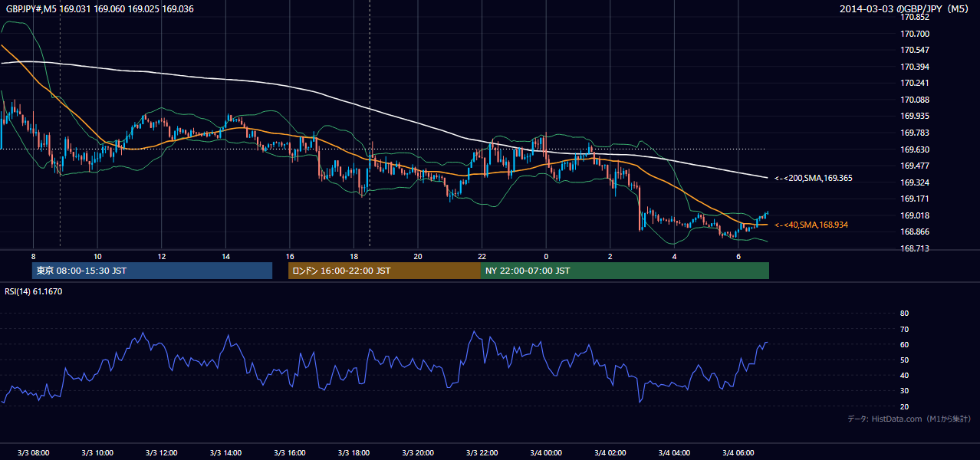
Task: Click the RSI 60 level label
Action: (904, 344)
